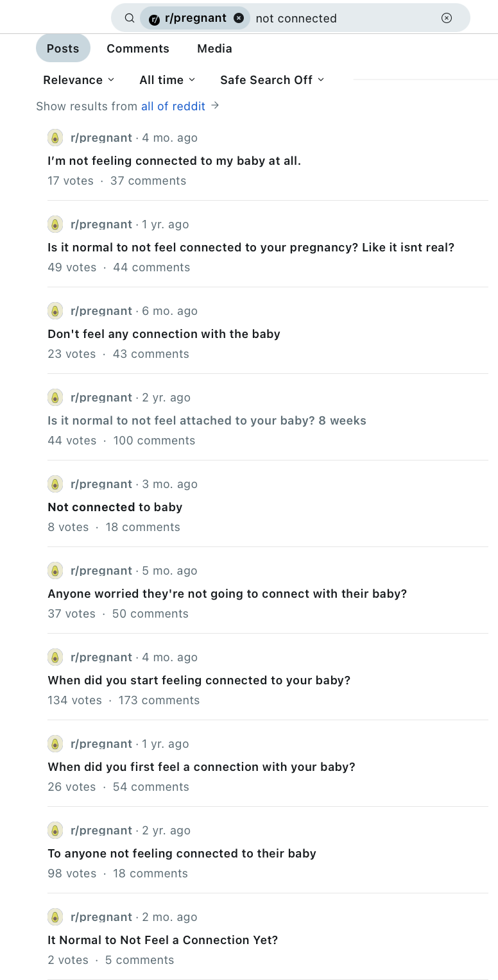Switch to the Comments tab
498x980 pixels.
click(x=138, y=48)
